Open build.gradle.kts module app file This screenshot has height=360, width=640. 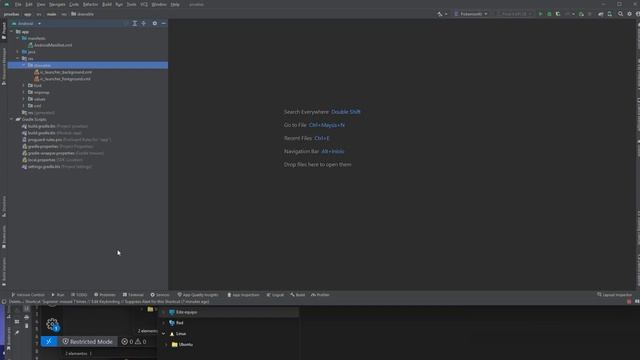pyautogui.click(x=52, y=133)
